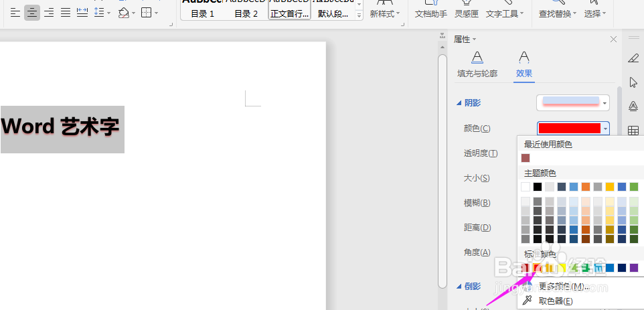Collapse the 倒影 section

(459, 287)
